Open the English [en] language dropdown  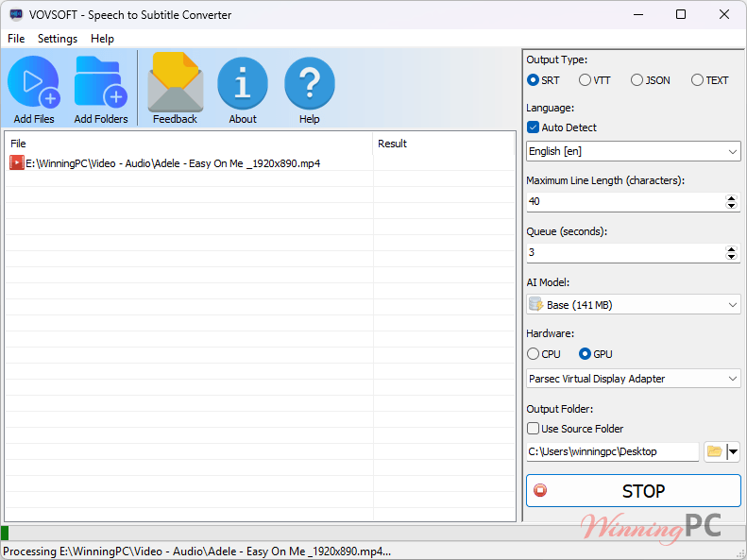point(633,151)
